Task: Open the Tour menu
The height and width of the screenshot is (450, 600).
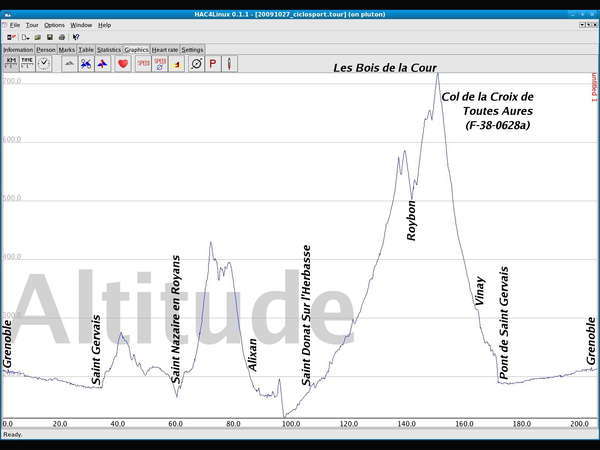Action: pos(32,24)
